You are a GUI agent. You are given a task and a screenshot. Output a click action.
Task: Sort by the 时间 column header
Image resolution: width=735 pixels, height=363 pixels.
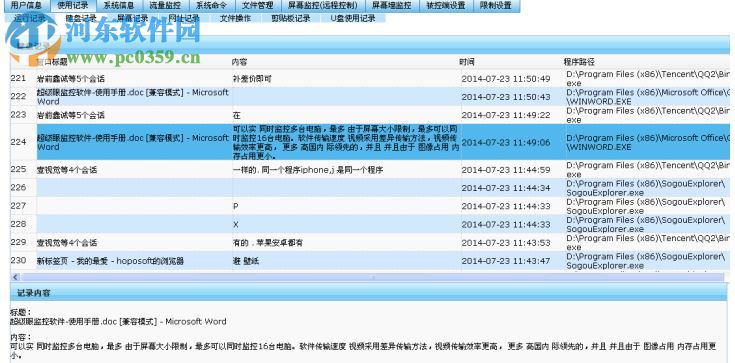[x=466, y=62]
